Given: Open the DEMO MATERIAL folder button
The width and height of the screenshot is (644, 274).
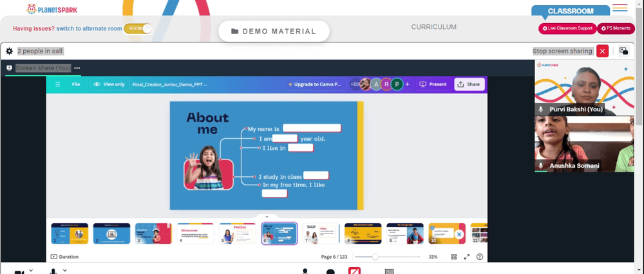Looking at the screenshot, I should tap(274, 31).
